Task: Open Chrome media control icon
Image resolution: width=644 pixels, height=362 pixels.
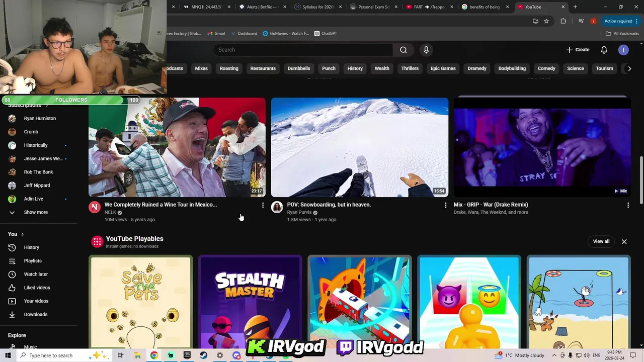Action: click(x=581, y=21)
